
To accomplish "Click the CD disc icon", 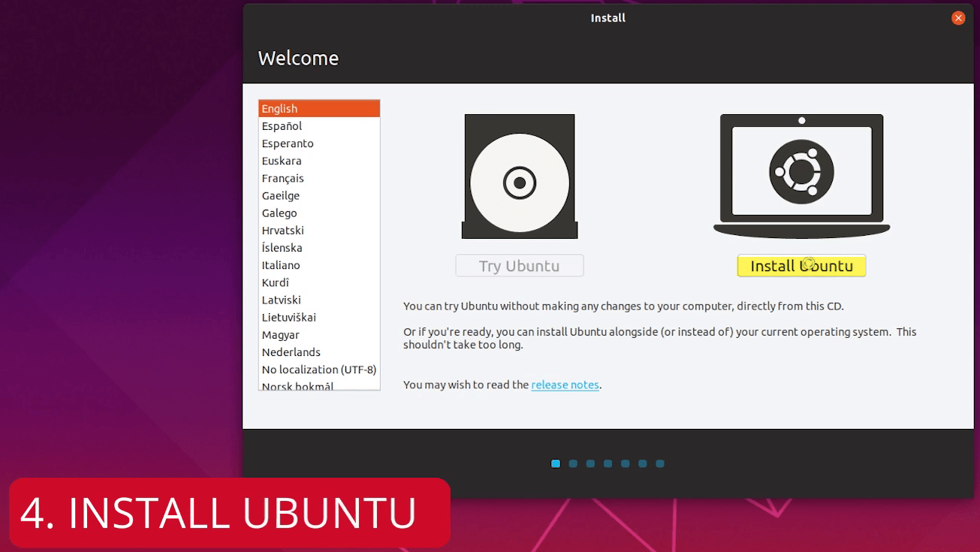I will tap(520, 176).
